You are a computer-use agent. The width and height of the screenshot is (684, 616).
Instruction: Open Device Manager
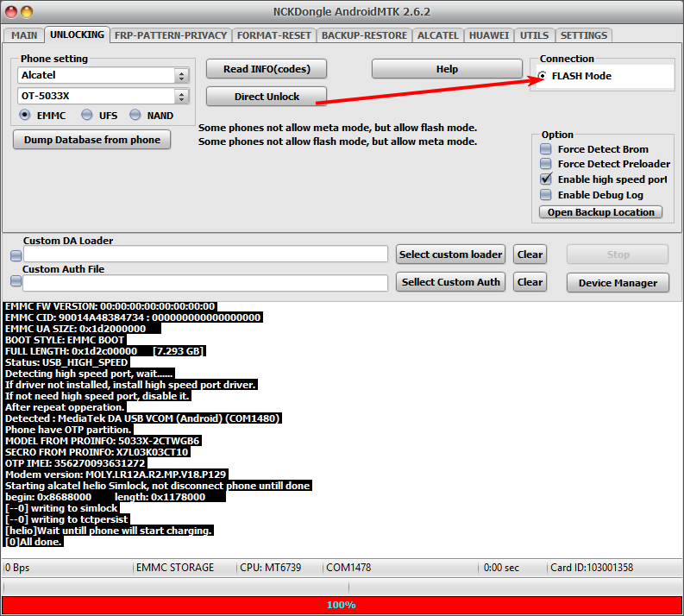[x=618, y=283]
